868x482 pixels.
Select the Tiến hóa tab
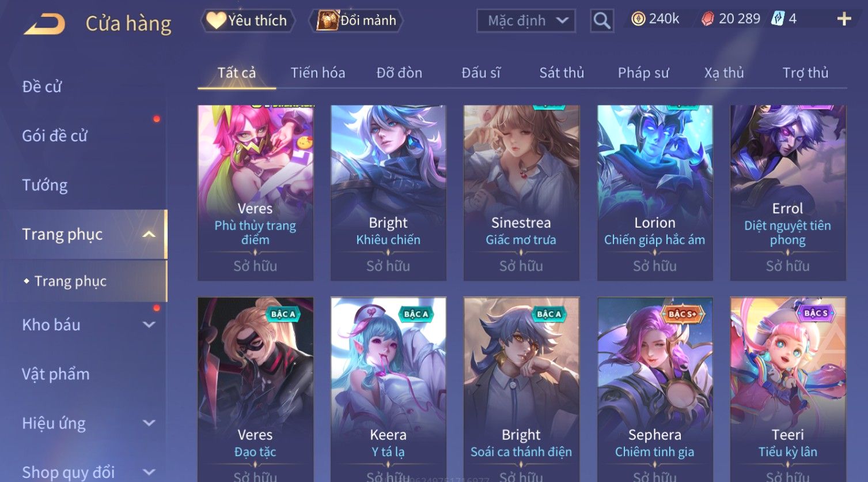(x=318, y=73)
